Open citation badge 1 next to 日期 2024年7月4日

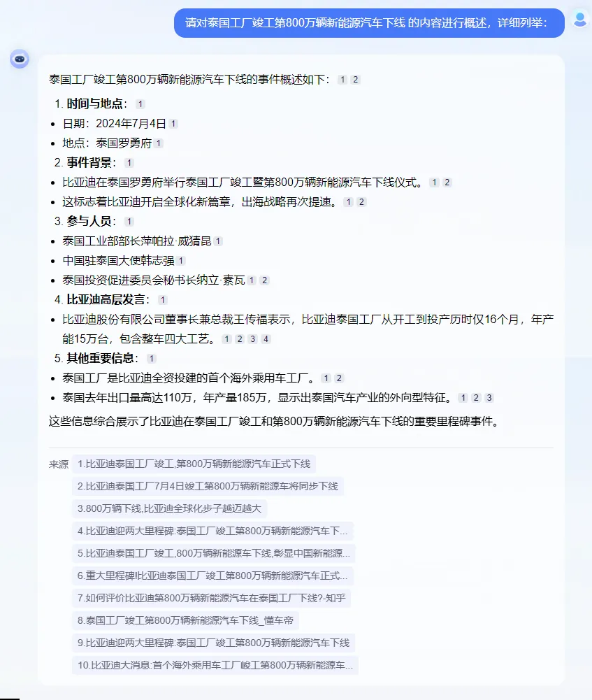tap(173, 124)
